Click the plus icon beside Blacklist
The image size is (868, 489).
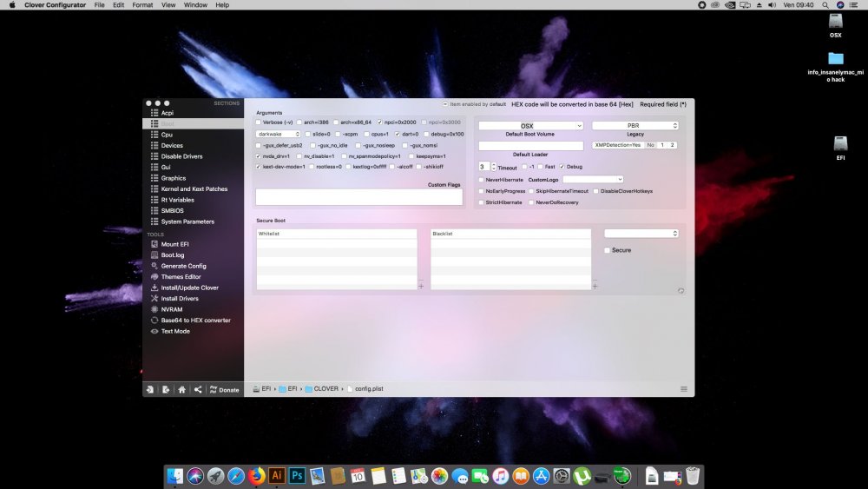pyautogui.click(x=595, y=287)
